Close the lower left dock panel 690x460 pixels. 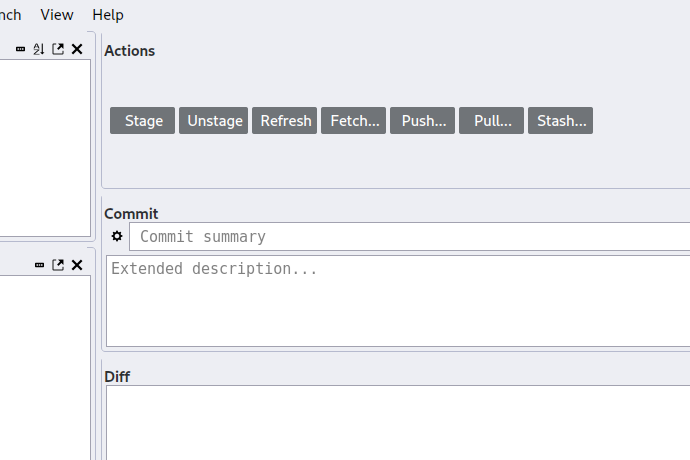pyautogui.click(x=77, y=265)
